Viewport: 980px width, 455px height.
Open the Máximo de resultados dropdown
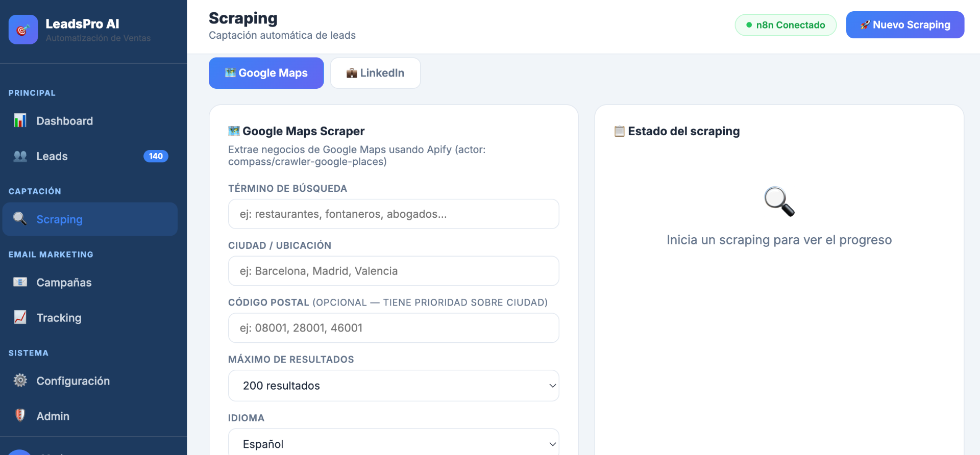click(394, 386)
